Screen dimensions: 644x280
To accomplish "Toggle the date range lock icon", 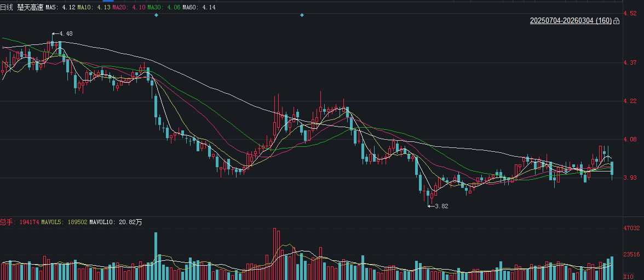I will [x=617, y=21].
